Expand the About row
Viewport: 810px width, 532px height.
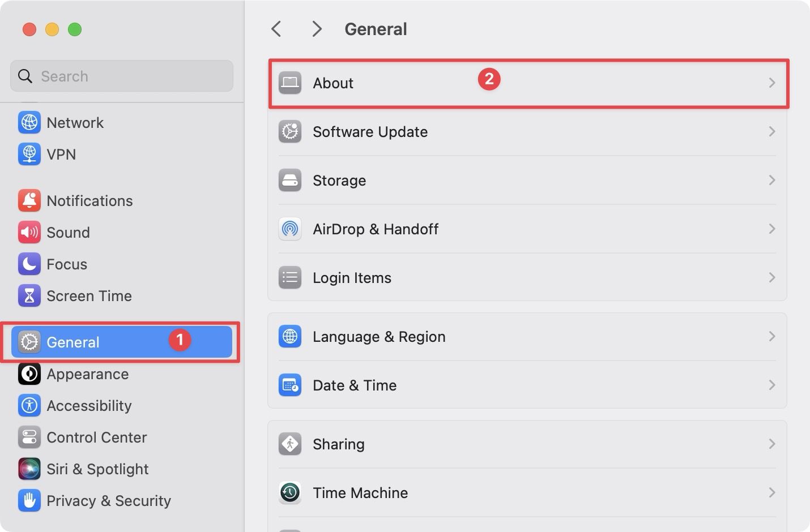point(772,83)
